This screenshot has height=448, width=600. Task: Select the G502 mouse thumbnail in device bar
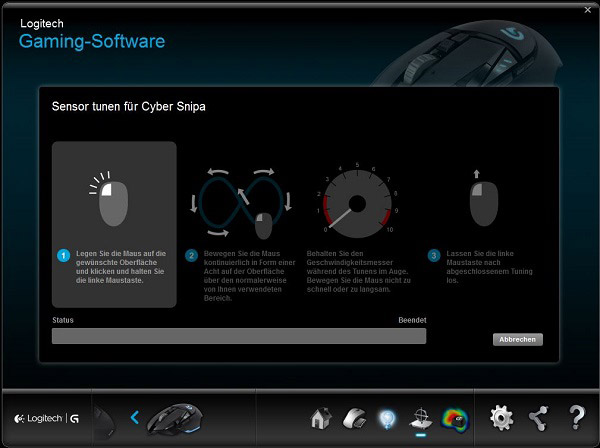click(175, 418)
